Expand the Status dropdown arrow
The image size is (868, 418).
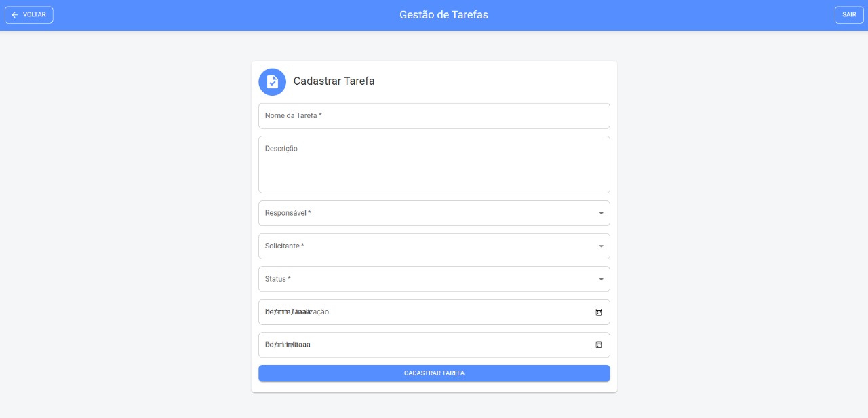(x=601, y=279)
